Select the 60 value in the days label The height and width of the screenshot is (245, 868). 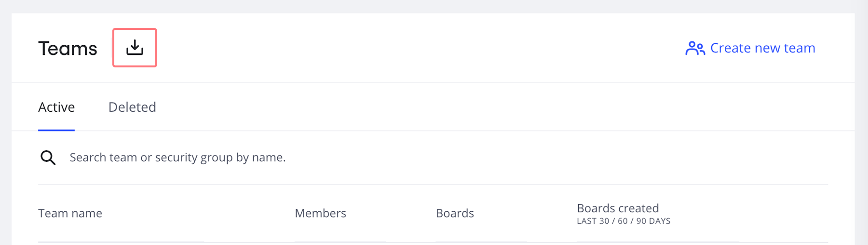623,221
